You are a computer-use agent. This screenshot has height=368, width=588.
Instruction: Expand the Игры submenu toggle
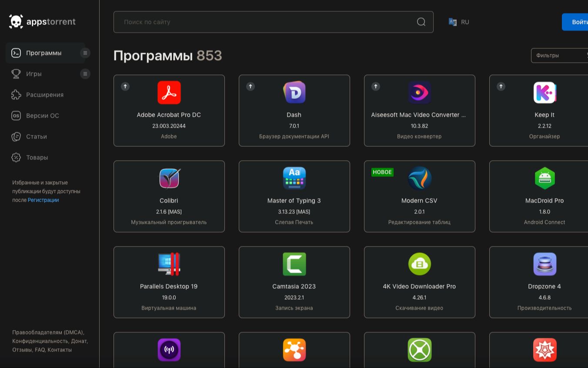tap(85, 74)
